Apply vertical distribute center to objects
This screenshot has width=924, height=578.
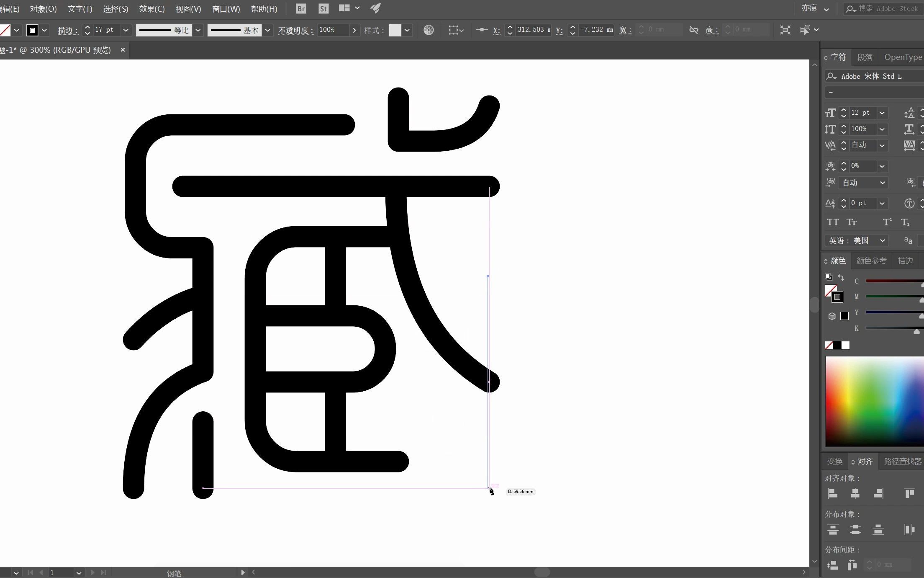pos(855,530)
